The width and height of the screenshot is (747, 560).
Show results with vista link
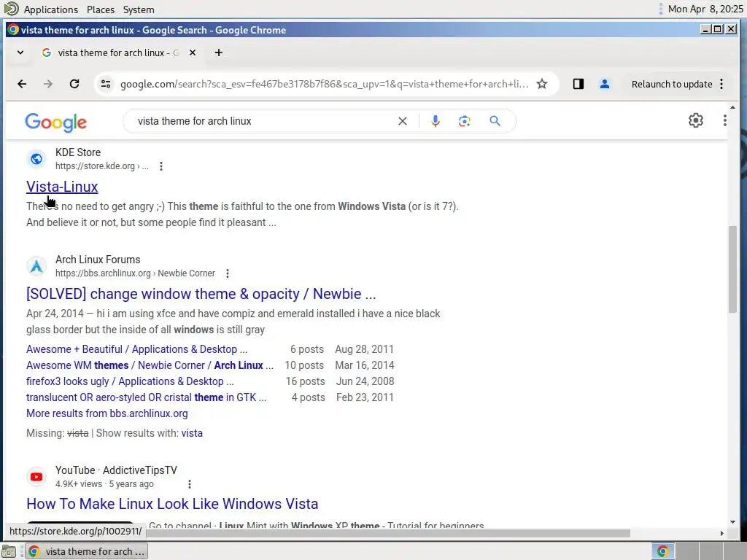(192, 433)
